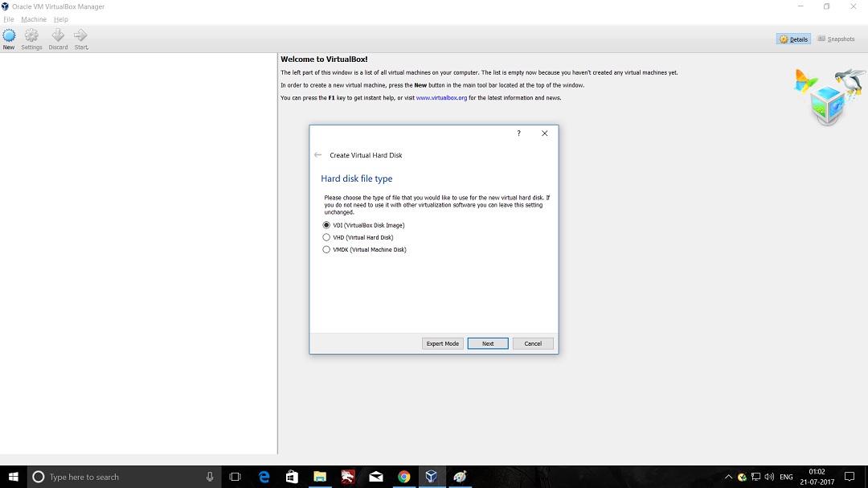The image size is (868, 488).
Task: Select VDI (VirtualBox Disk Image) option
Action: [x=326, y=225]
